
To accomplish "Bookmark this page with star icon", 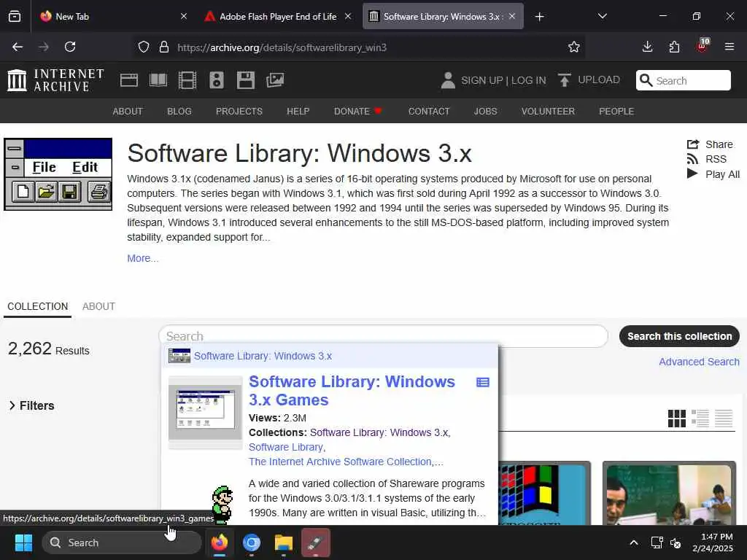I will click(574, 47).
